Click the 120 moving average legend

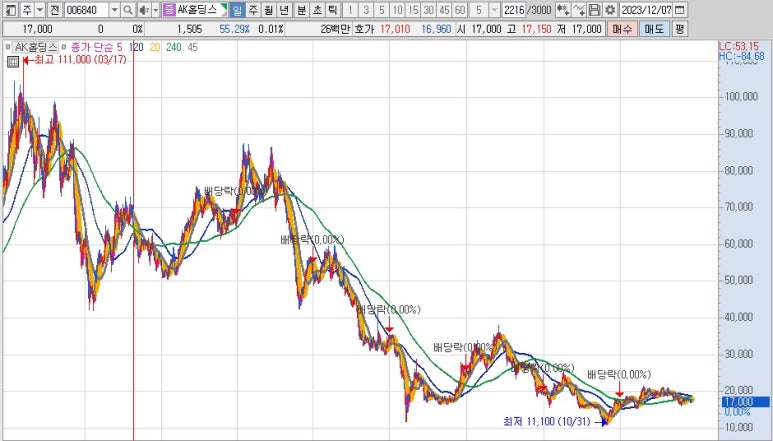136,47
